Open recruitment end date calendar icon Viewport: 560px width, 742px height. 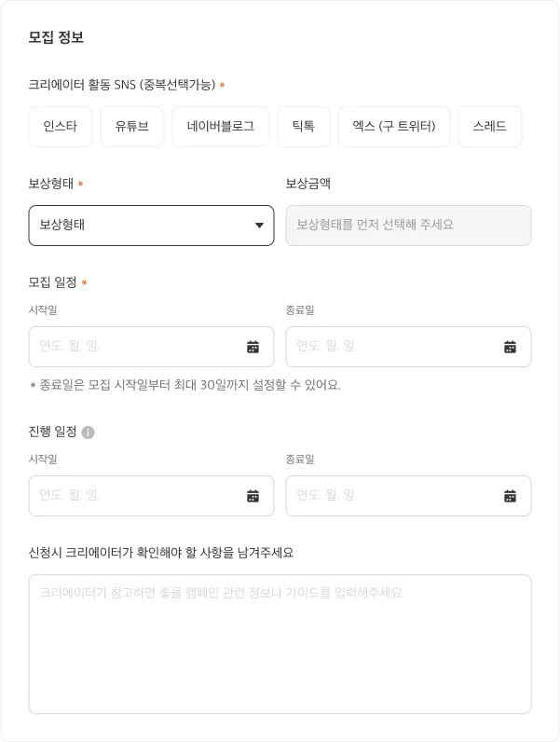tap(510, 347)
